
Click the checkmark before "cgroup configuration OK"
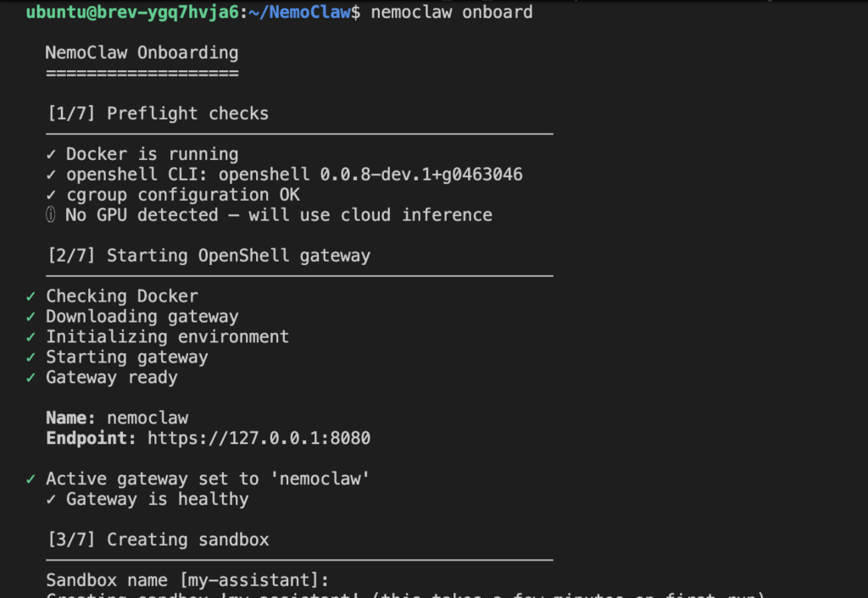[51, 195]
